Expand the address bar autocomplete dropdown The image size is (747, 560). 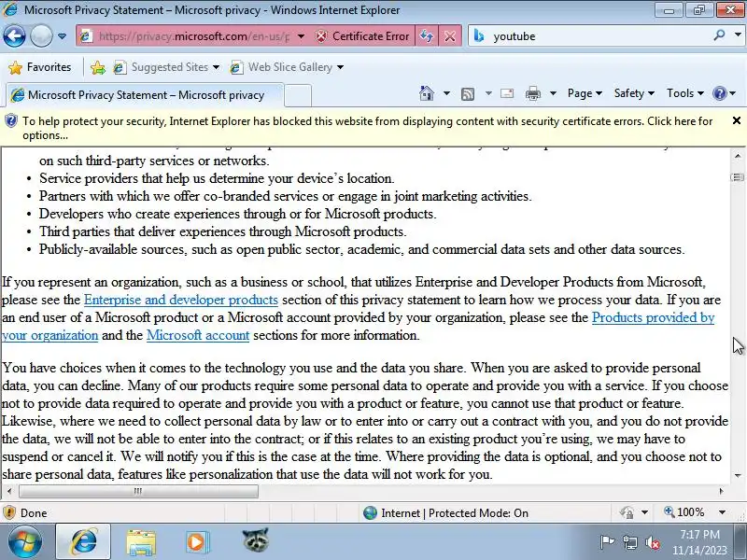click(301, 36)
